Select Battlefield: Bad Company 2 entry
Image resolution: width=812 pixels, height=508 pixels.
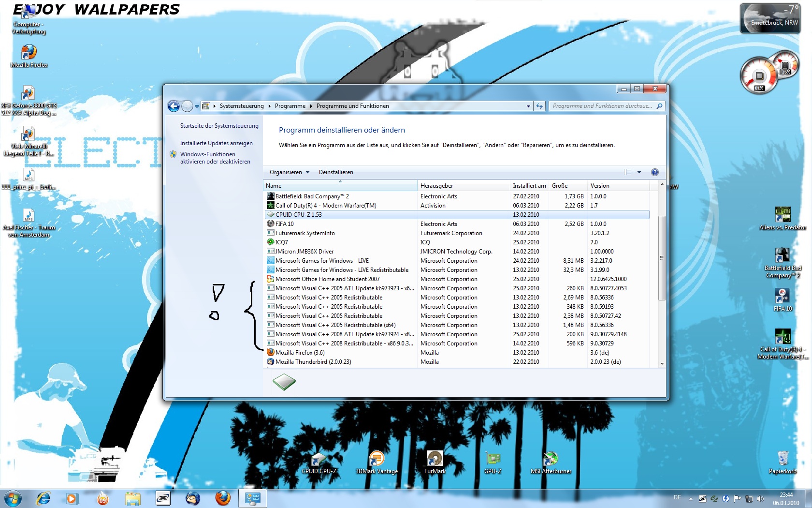click(x=457, y=196)
